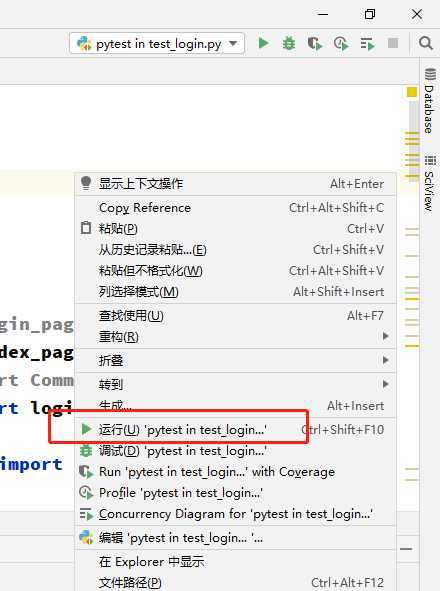Click the Debug bug icon in toolbar
This screenshot has height=591, width=440.
pos(289,43)
